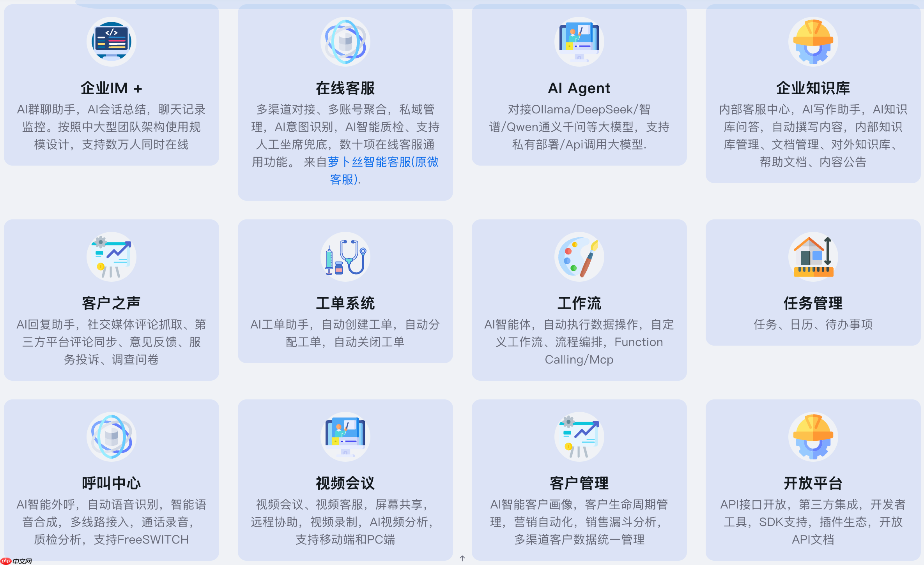Image resolution: width=924 pixels, height=565 pixels.
Task: Select the 客户之声 analytics chart icon
Action: coord(111,257)
